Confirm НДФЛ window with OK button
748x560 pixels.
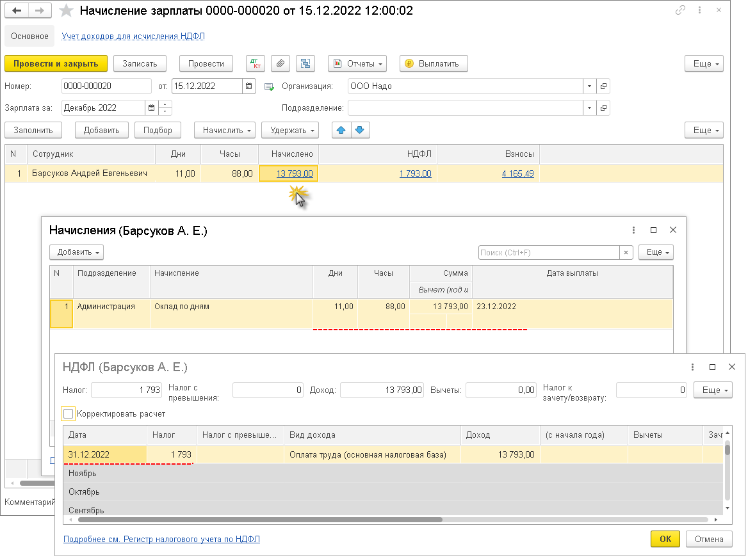(x=665, y=539)
